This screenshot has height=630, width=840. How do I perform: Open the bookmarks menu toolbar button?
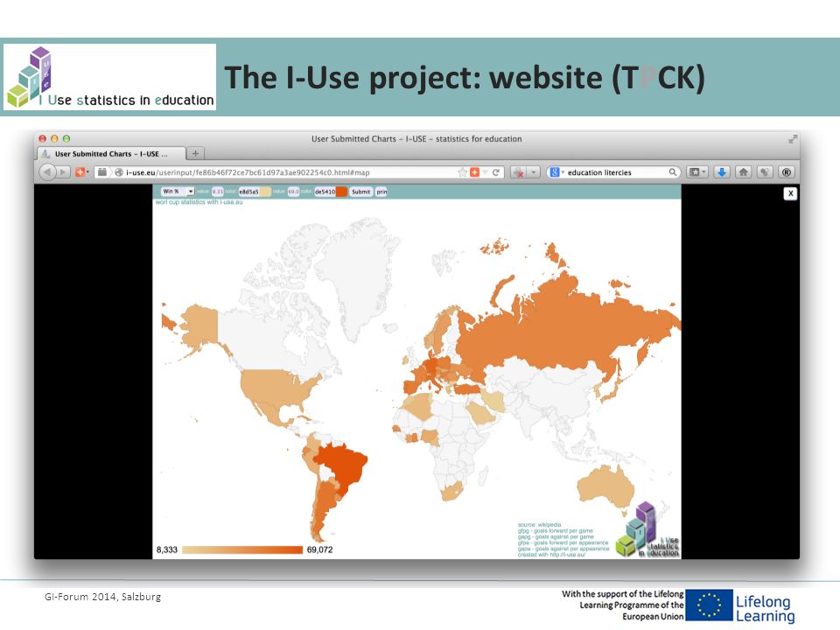[697, 172]
